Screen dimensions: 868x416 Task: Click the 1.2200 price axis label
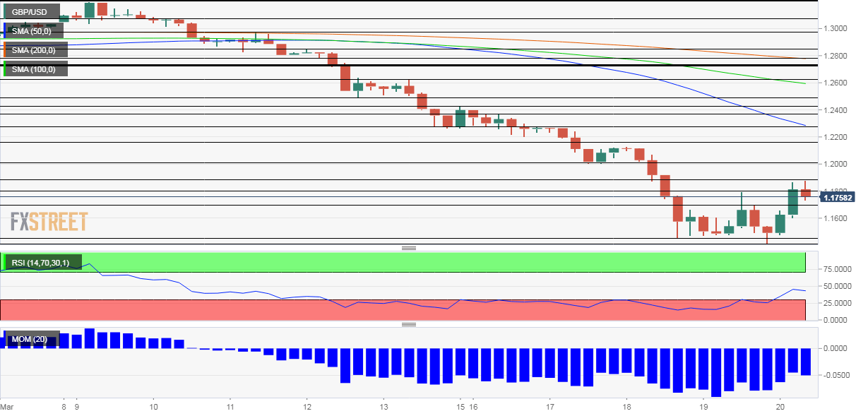[836, 137]
